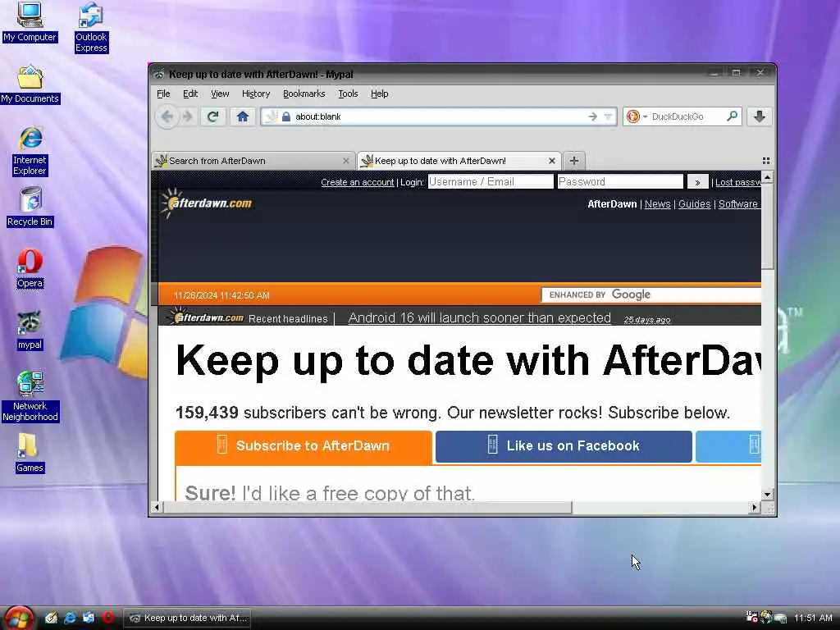Viewport: 840px width, 630px height.
Task: Close the Keep up to date tab
Action: (x=552, y=161)
